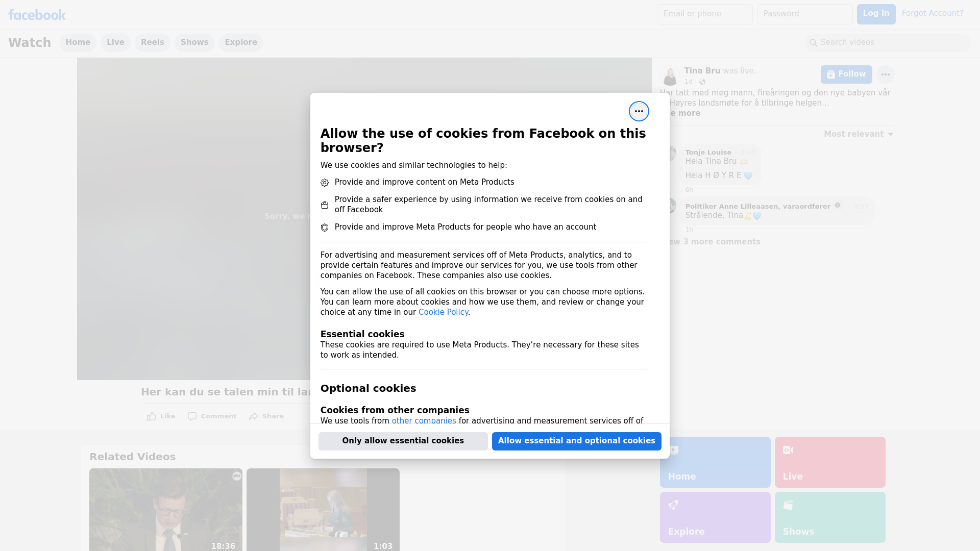Screen dimensions: 980x551
Task: Click the Comment bubble icon
Action: tap(192, 416)
